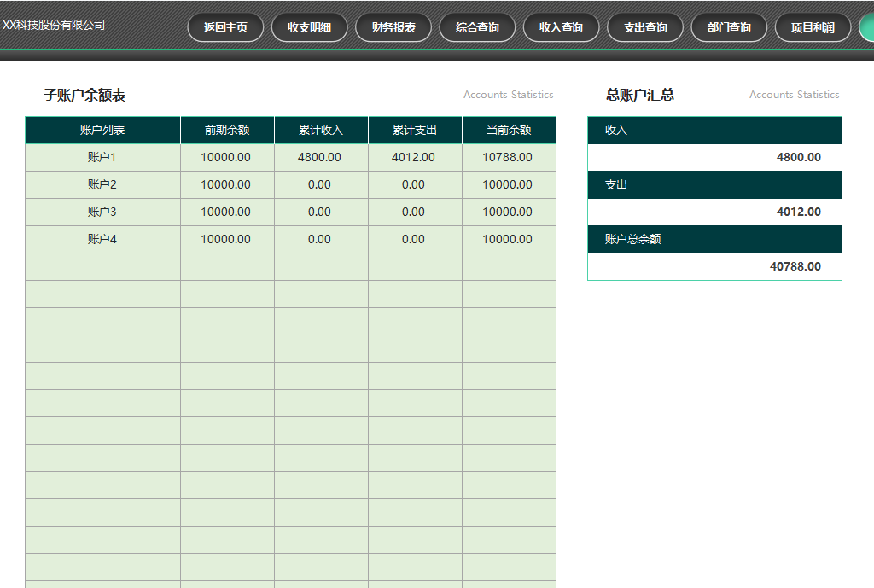Select the 4012.00 value under 支出 summary
Viewport: 874px width, 588px height.
[x=798, y=212]
